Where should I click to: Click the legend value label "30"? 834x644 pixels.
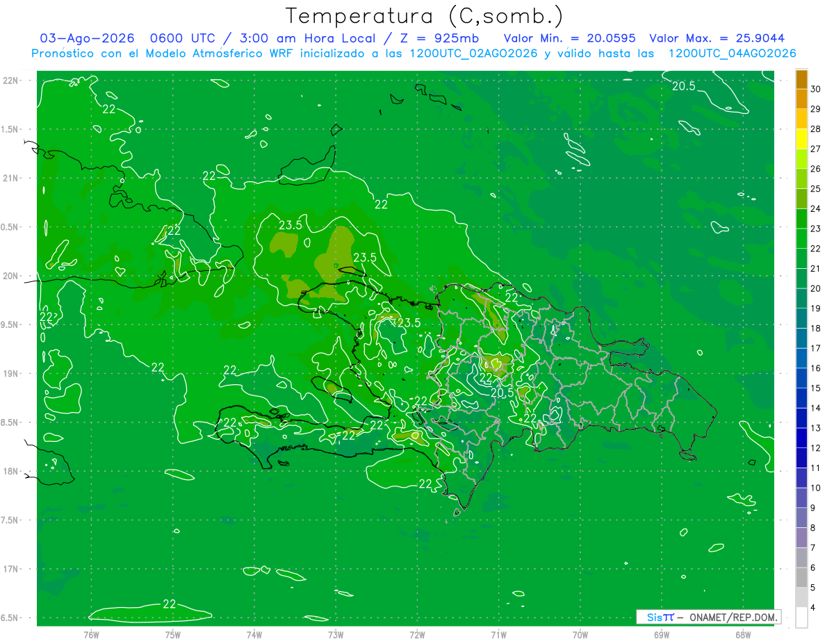[815, 89]
